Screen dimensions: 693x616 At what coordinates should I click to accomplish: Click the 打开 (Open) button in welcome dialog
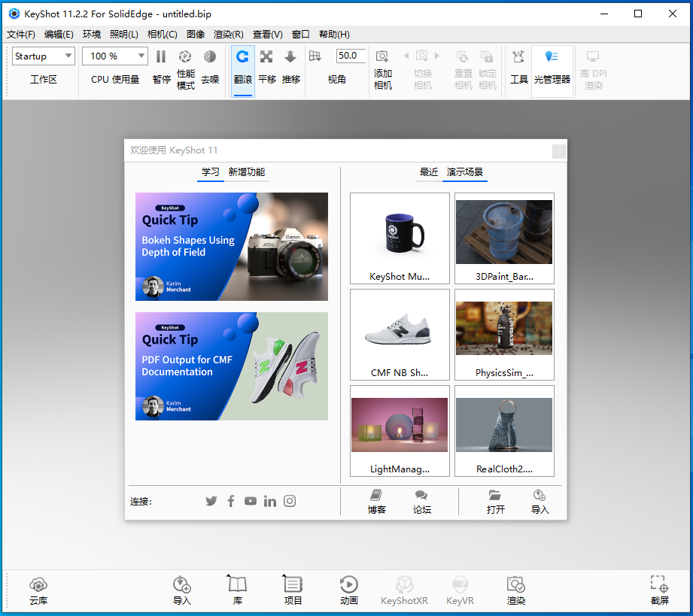[x=495, y=501]
